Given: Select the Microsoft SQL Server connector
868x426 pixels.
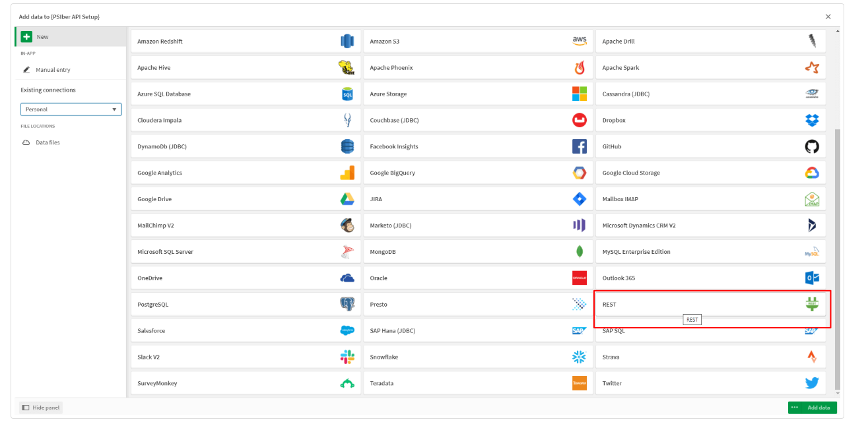Looking at the screenshot, I should 244,252.
